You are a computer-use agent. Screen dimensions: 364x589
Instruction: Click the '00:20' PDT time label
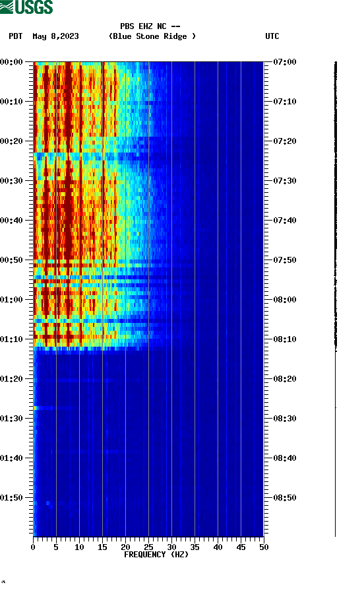(12, 141)
